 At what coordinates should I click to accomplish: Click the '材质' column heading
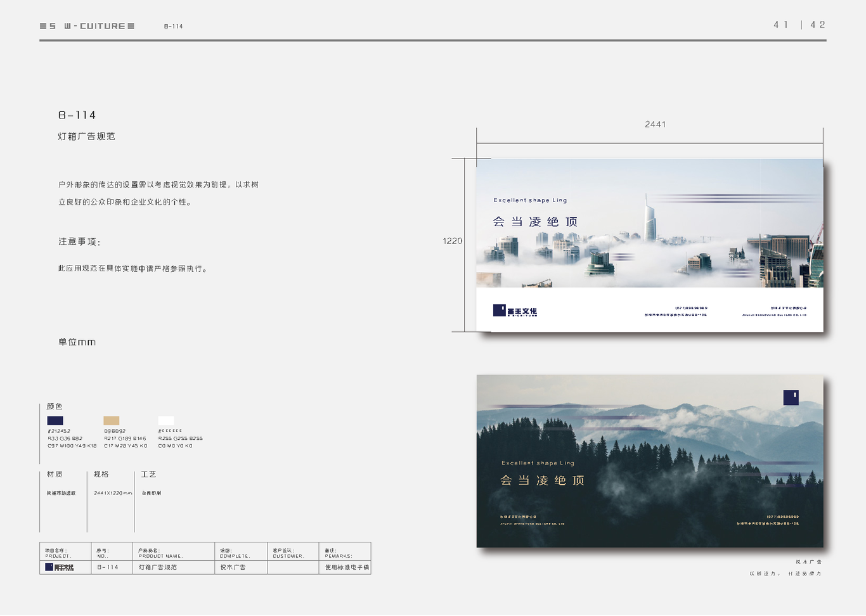(55, 474)
